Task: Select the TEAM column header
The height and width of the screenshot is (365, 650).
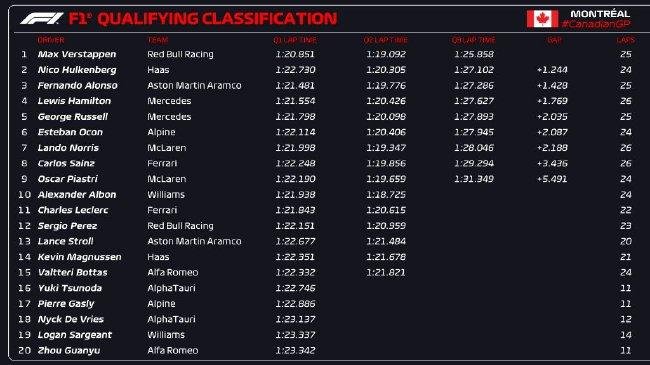Action: click(x=158, y=40)
